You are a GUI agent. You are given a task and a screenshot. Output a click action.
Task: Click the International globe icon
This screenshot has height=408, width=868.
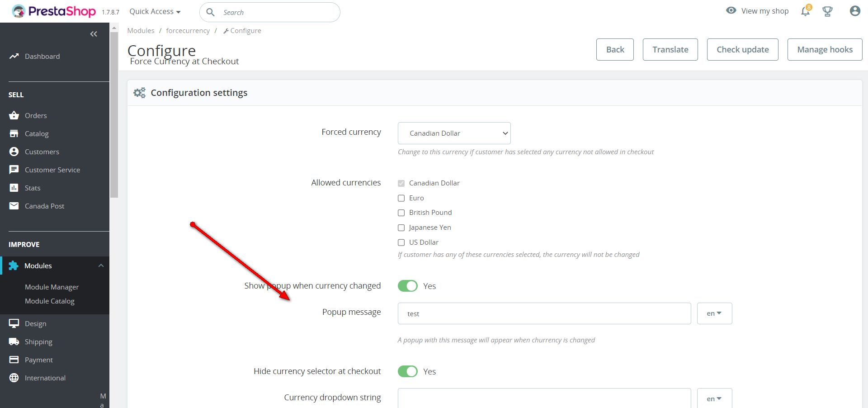[14, 378]
